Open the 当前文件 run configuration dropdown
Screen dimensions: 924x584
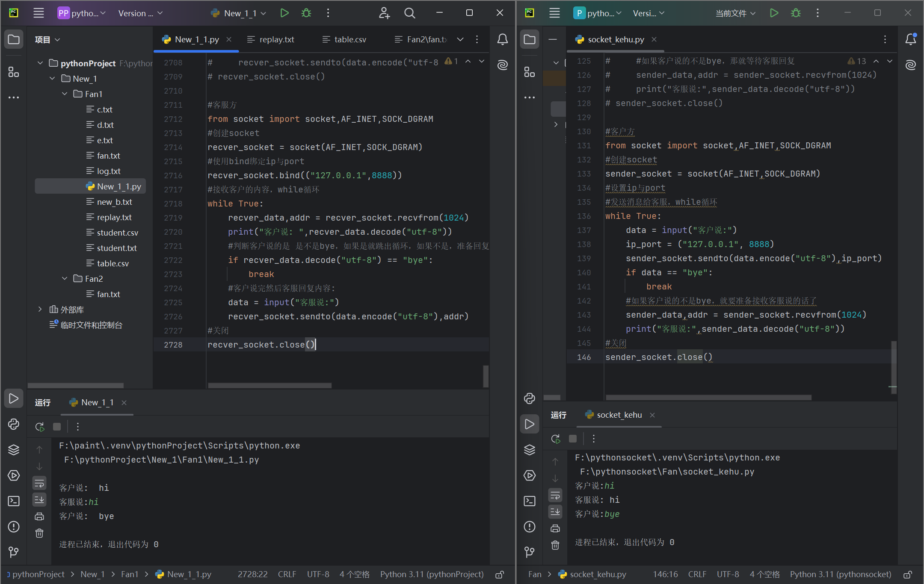(735, 13)
